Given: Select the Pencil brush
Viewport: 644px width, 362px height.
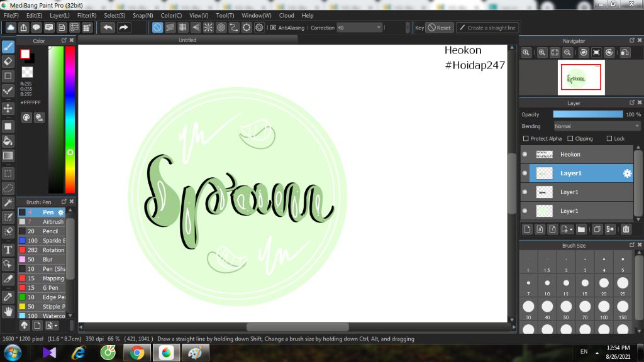Looking at the screenshot, I should coord(42,231).
